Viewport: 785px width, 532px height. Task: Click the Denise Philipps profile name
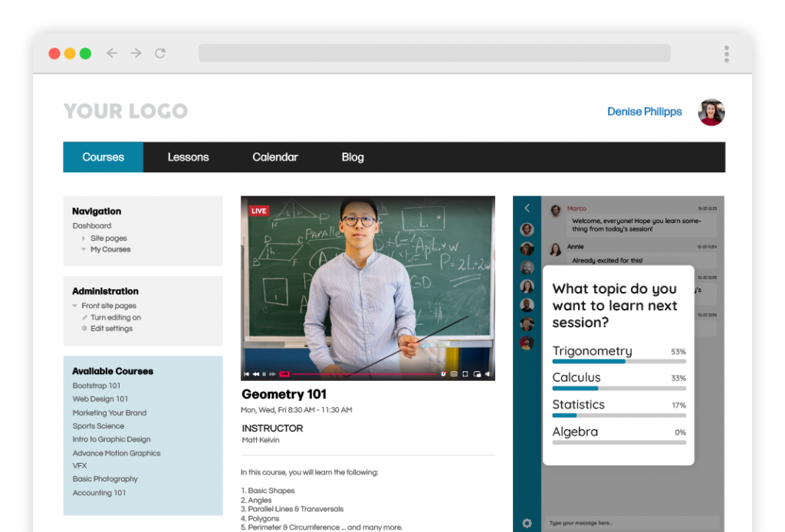644,112
